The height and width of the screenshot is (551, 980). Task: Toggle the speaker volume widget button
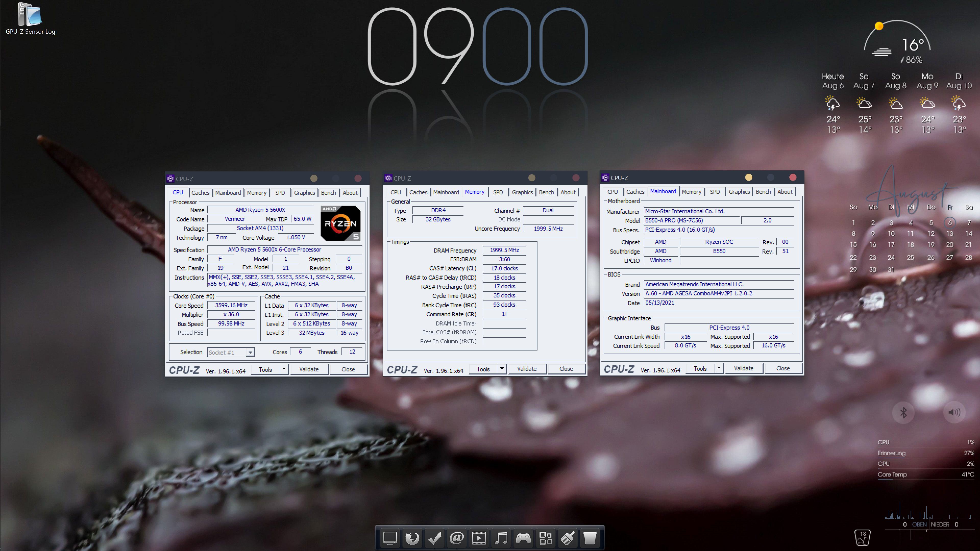point(954,412)
